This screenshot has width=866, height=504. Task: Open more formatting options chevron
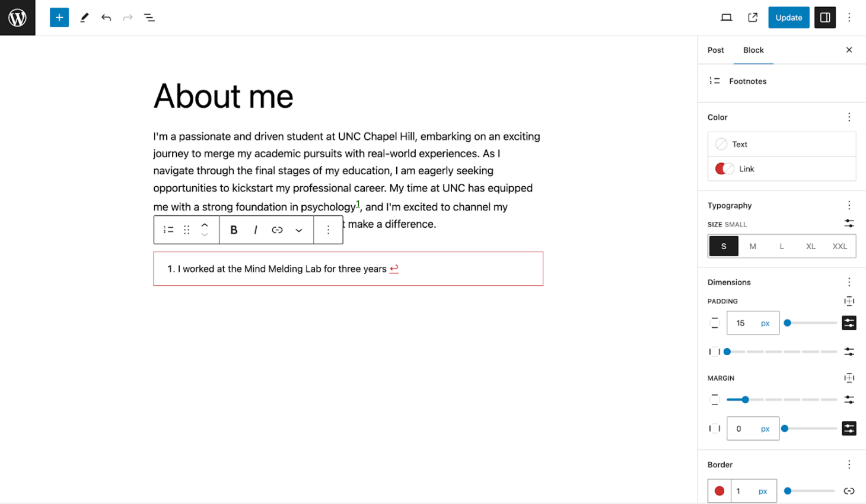click(x=299, y=230)
